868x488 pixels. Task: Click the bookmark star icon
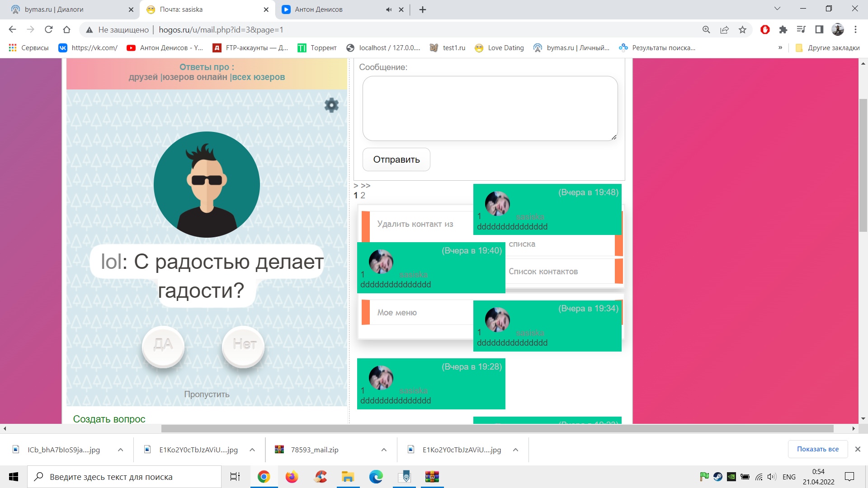click(742, 30)
